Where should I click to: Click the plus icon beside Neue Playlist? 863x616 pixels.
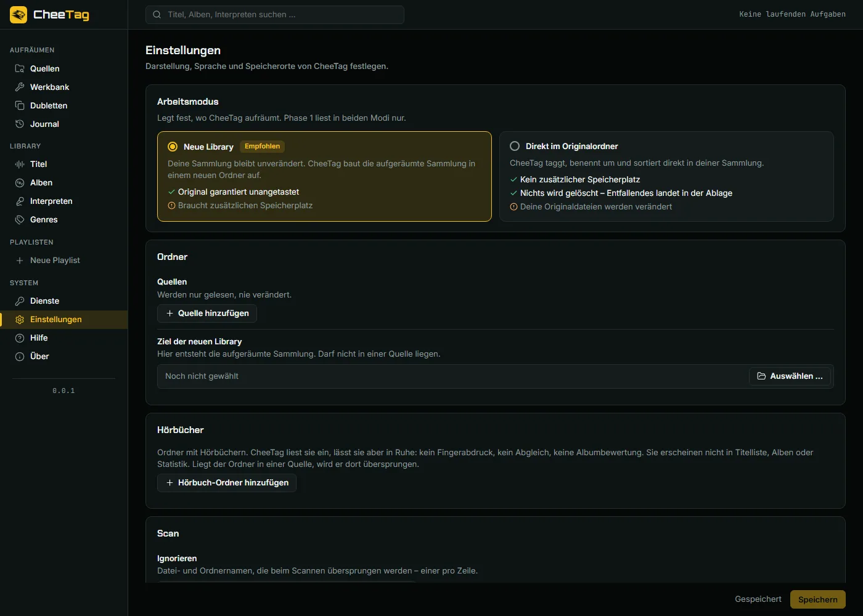[20, 261]
